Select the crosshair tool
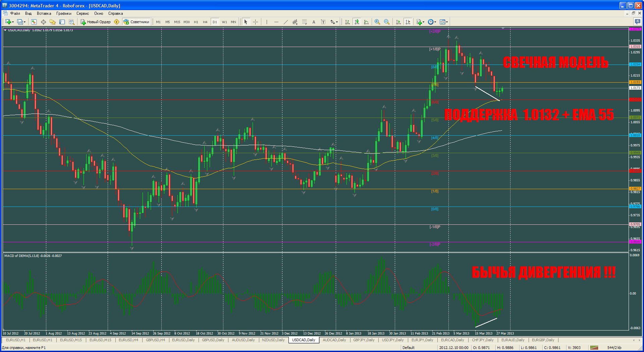The width and height of the screenshot is (644, 352). click(x=255, y=22)
